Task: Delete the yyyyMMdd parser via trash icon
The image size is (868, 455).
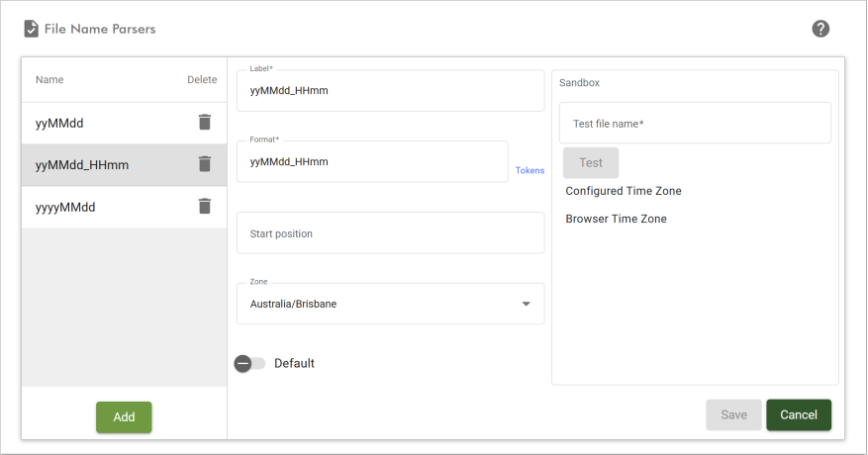Action: [x=205, y=206]
